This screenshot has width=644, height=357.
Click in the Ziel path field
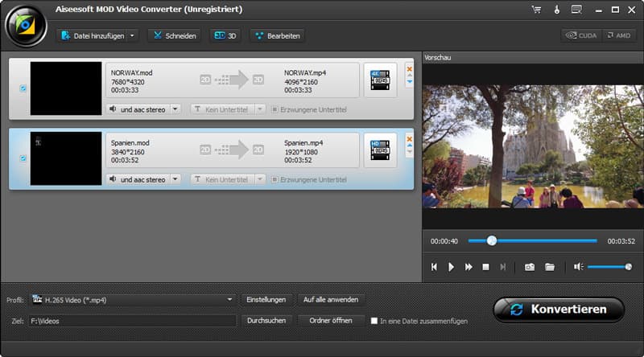(132, 321)
